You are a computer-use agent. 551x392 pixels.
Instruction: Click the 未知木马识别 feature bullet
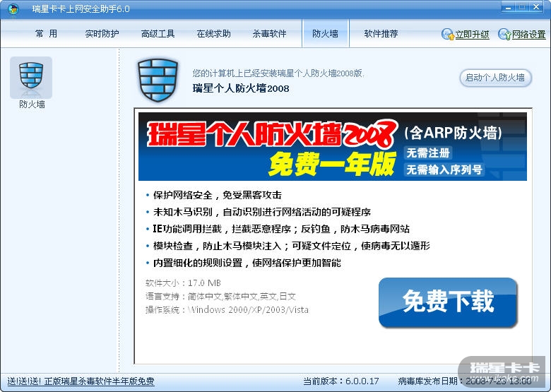(259, 212)
